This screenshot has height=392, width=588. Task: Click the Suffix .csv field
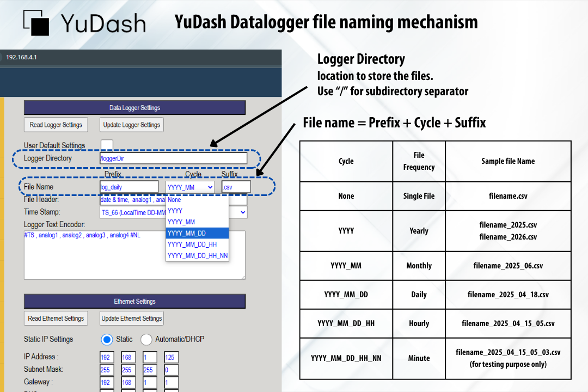click(x=236, y=187)
